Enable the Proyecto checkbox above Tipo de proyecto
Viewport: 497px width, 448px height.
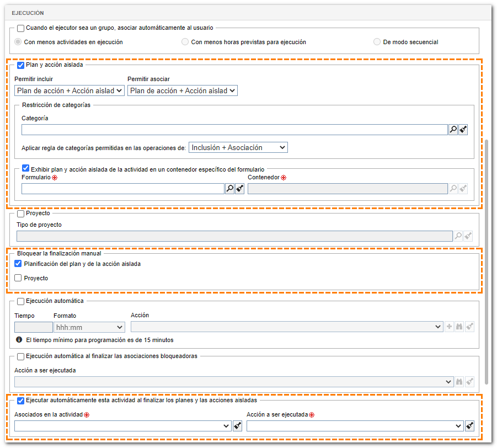click(20, 214)
